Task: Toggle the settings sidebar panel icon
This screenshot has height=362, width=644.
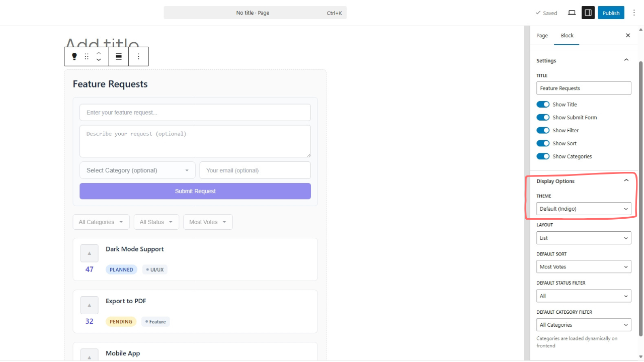Action: coord(588,13)
